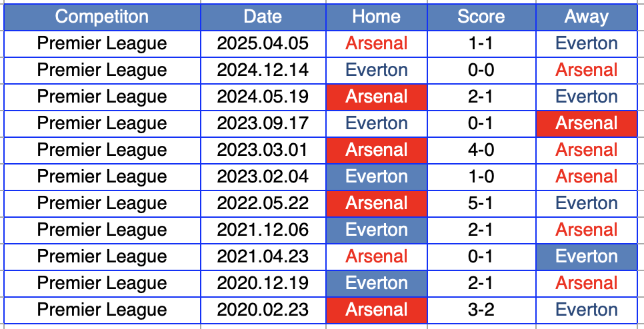Click the 4-0 score cell
This screenshot has width=644, height=329.
[x=481, y=150]
